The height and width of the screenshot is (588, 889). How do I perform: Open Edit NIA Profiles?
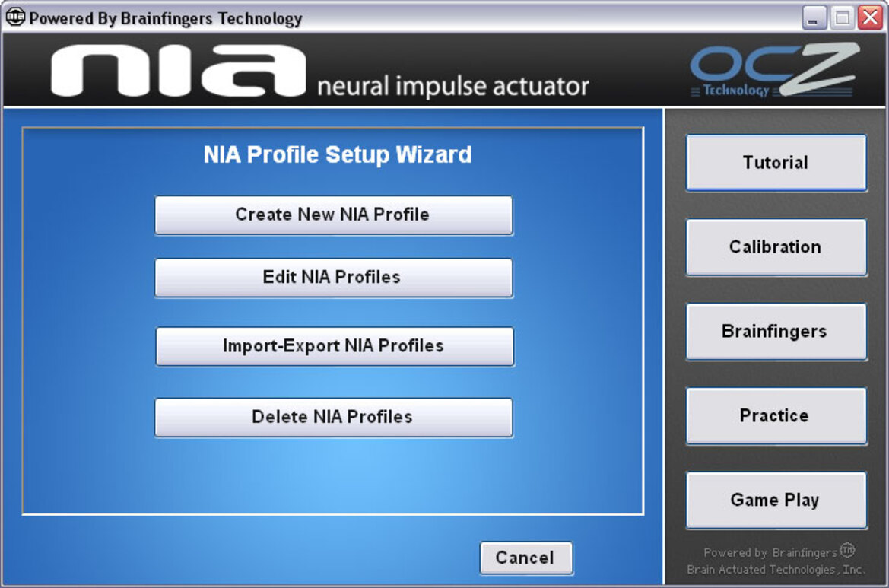pyautogui.click(x=333, y=278)
